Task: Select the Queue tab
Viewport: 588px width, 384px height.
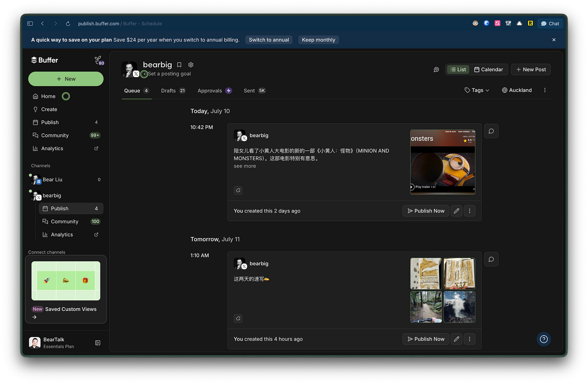Action: pyautogui.click(x=136, y=91)
